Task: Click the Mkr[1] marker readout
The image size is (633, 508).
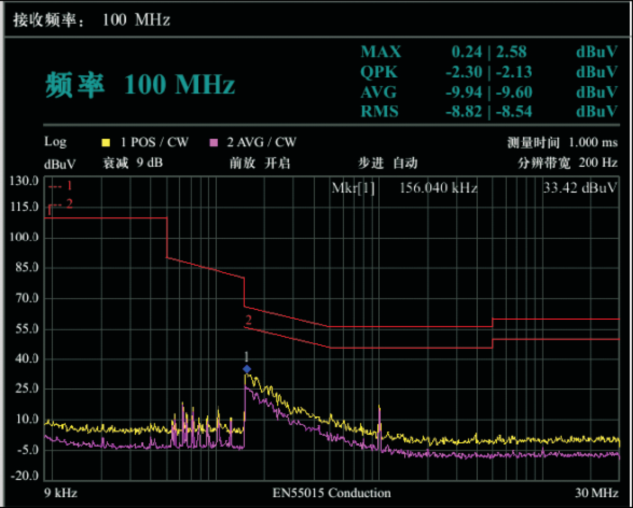Action: [404, 187]
